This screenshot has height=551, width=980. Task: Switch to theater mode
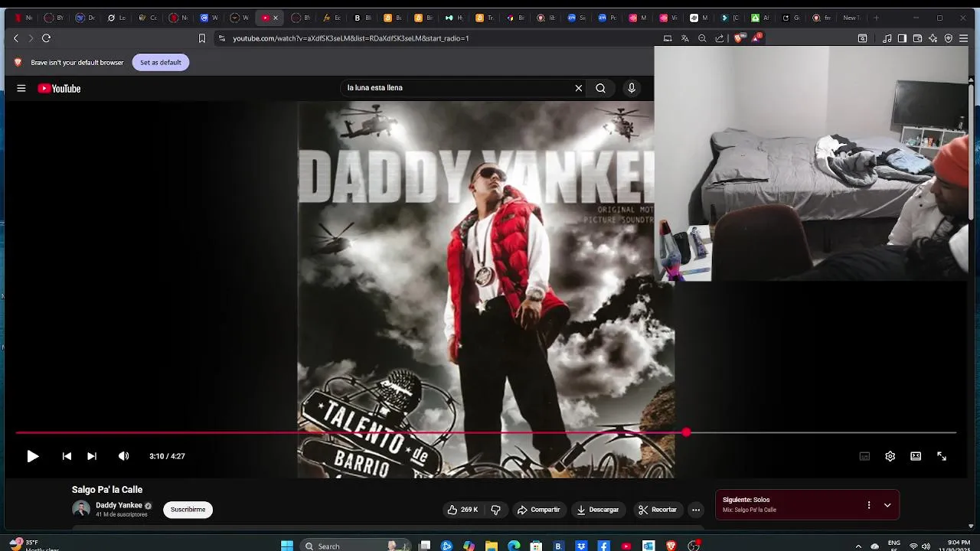point(916,456)
